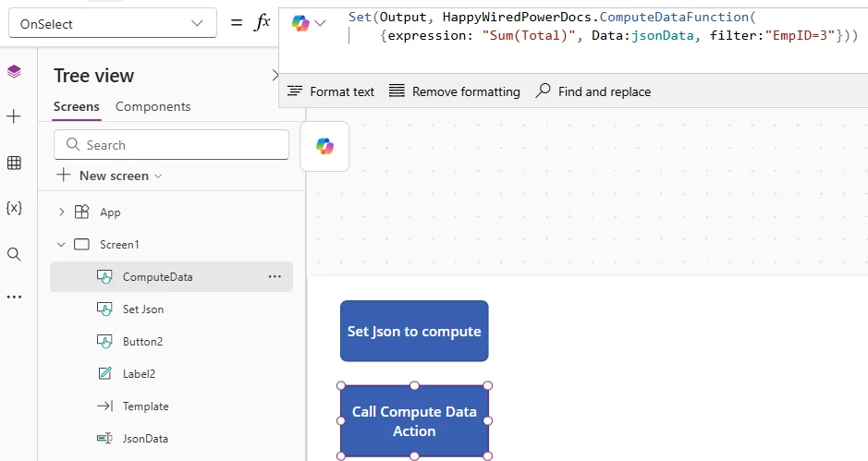
Task: Click the Template arrow icon in tree
Action: click(104, 406)
